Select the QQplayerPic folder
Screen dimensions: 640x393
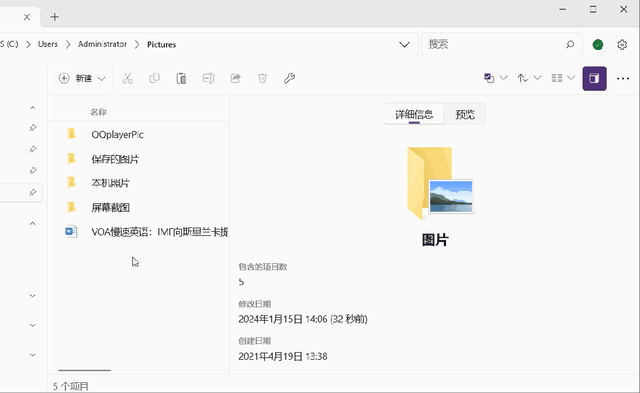point(139,134)
